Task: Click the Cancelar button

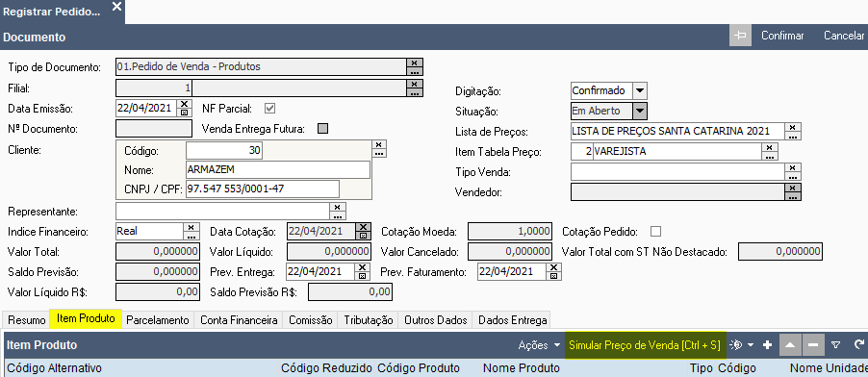Action: click(844, 36)
